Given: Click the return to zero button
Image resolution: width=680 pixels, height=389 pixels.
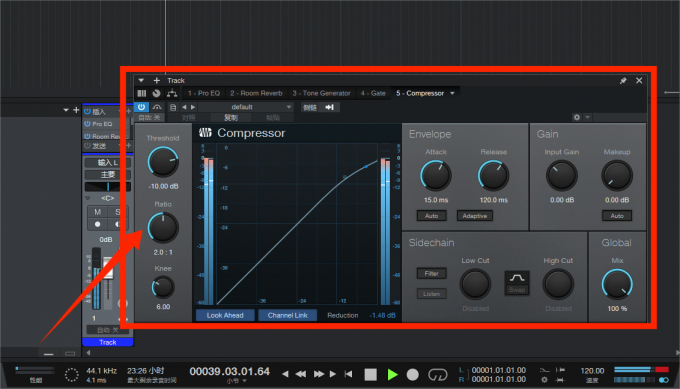Looking at the screenshot, I should [348, 374].
